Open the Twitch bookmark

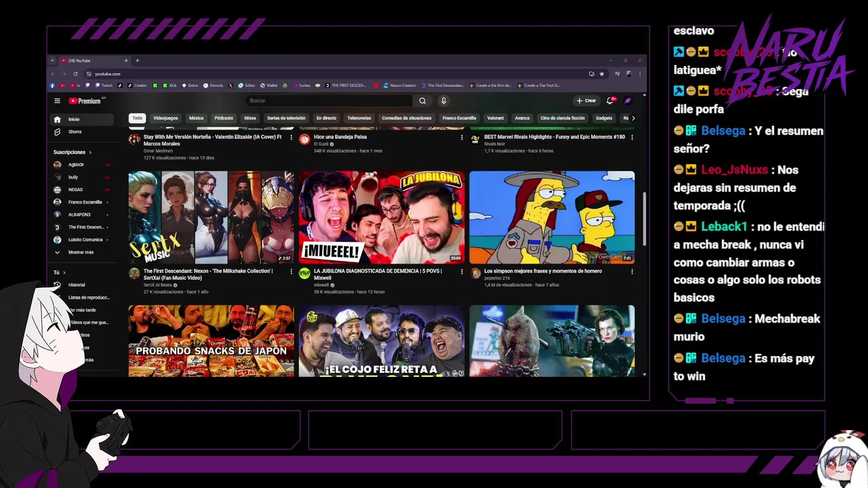[104, 85]
